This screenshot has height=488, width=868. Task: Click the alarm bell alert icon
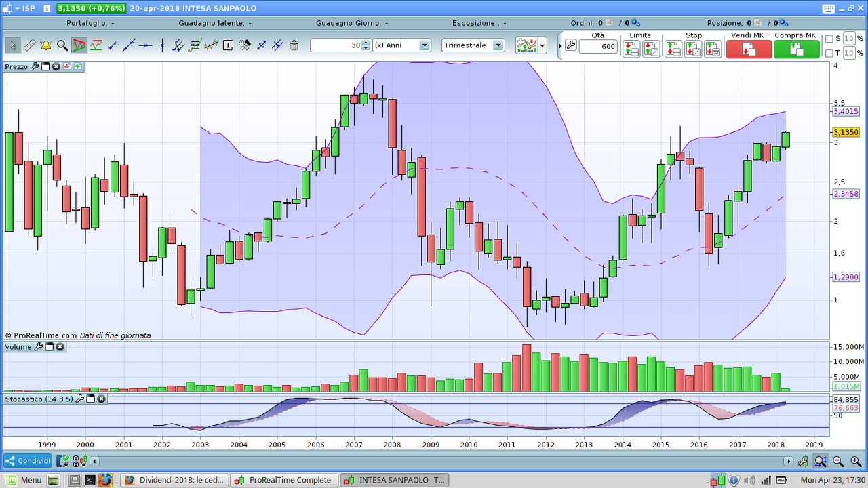point(45,45)
